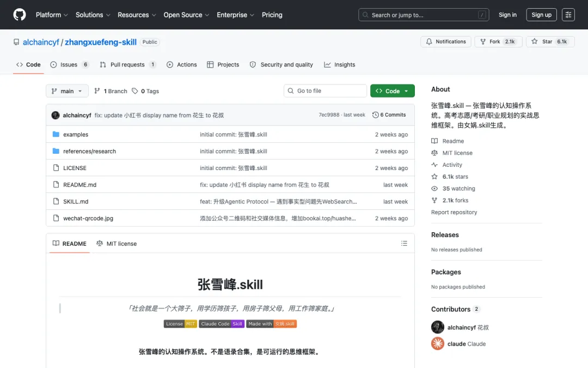Open the SKILL.md file
The image size is (588, 368).
[76, 201]
